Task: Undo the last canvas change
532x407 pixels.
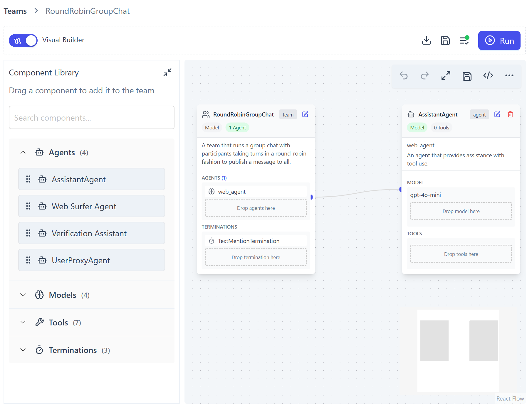Action: pyautogui.click(x=404, y=76)
